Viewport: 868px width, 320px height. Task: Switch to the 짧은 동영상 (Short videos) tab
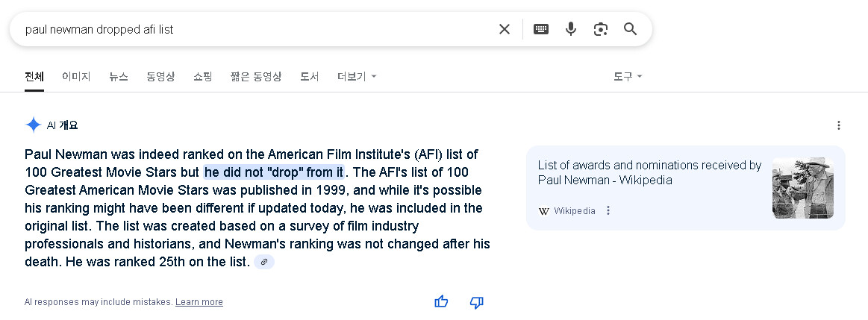(x=256, y=76)
